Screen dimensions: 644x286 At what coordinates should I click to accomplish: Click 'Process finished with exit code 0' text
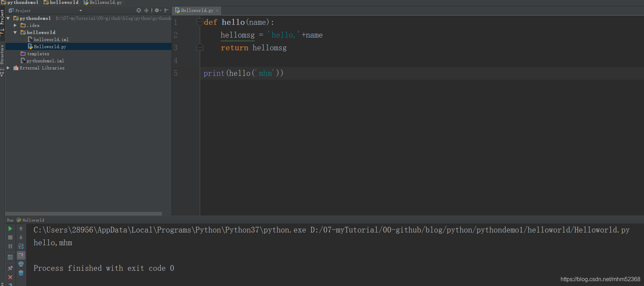(x=104, y=268)
